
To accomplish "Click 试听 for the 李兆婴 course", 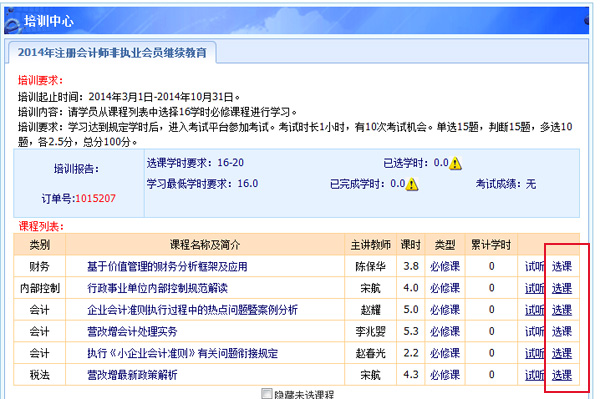I will pyautogui.click(x=535, y=331).
